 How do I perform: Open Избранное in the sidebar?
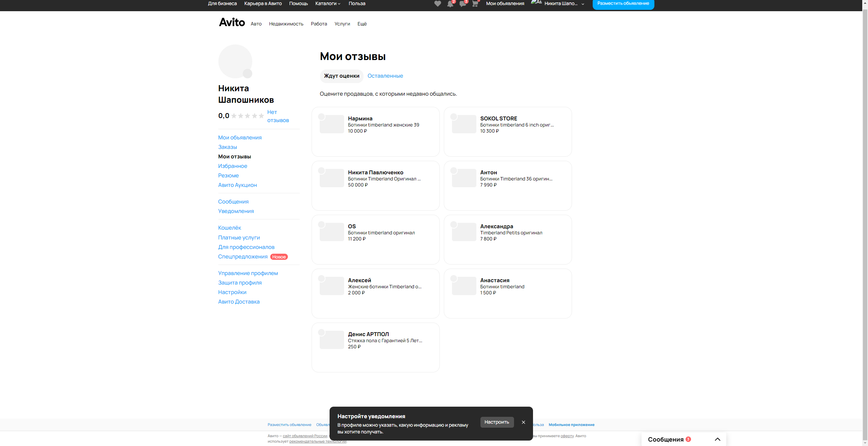pos(233,166)
